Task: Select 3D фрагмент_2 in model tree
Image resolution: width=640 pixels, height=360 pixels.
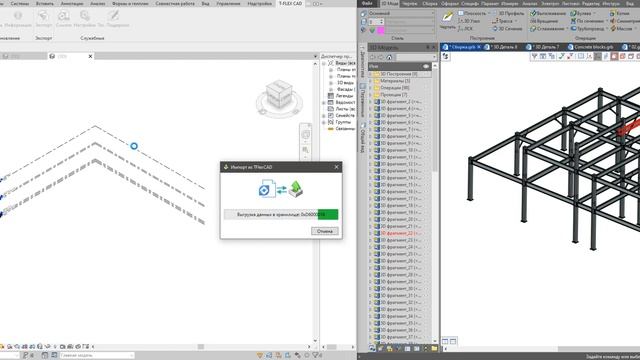Action: click(401, 102)
